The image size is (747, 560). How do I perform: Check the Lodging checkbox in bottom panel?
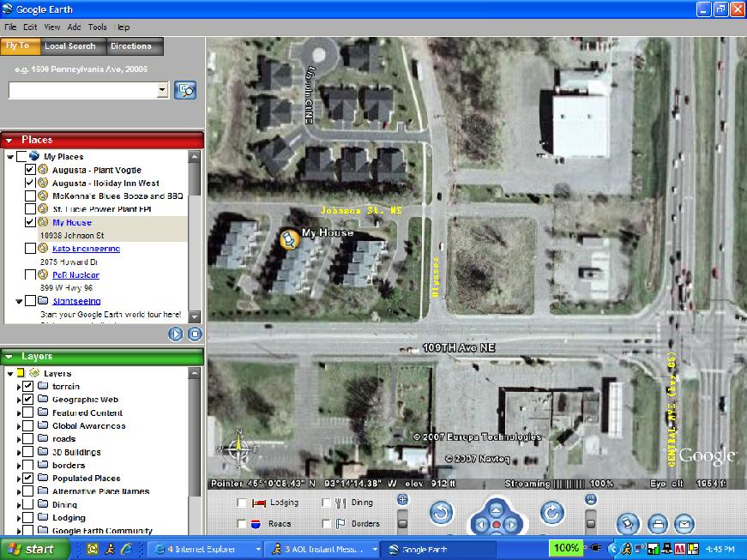(x=243, y=503)
